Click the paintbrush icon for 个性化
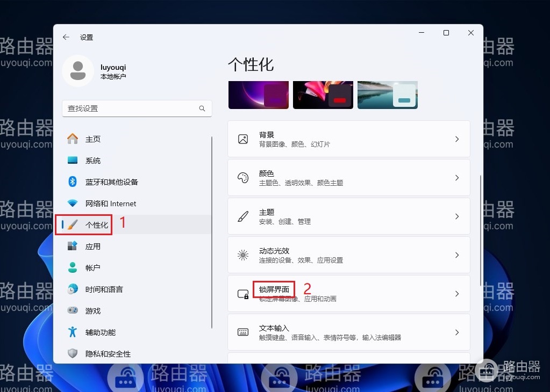This screenshot has height=392, width=550. (73, 224)
